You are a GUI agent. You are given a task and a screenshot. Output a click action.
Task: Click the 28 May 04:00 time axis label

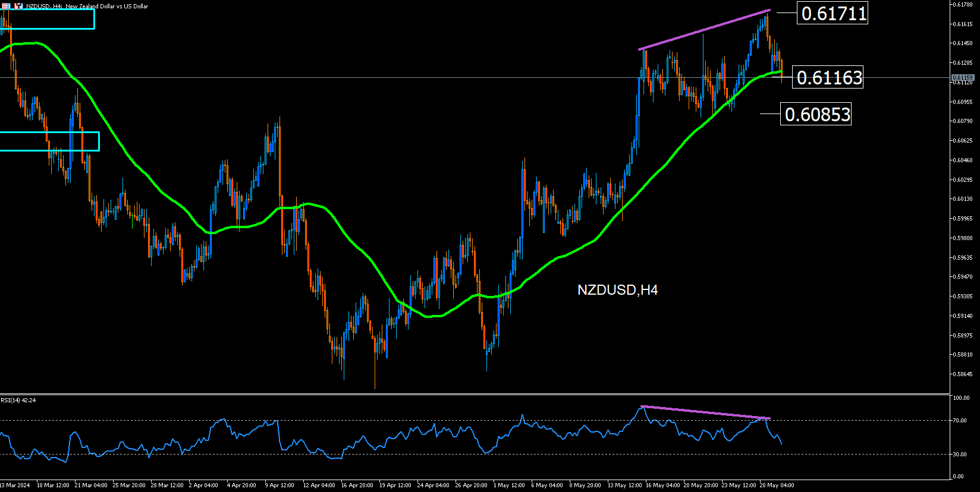777,485
